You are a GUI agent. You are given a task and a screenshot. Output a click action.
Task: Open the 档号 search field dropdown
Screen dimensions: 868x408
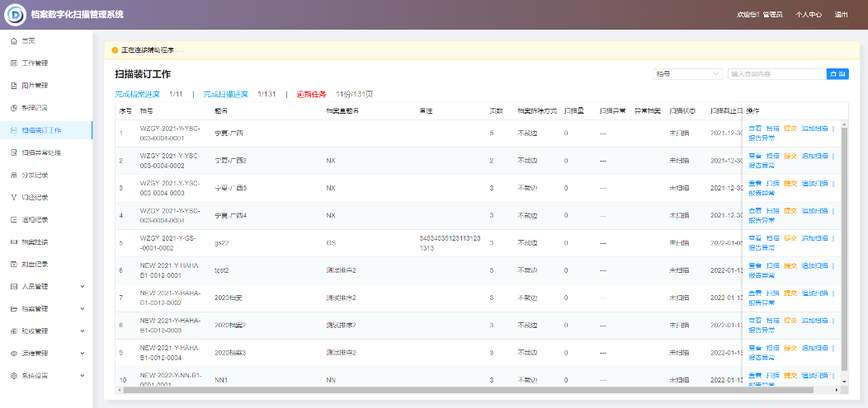click(688, 74)
